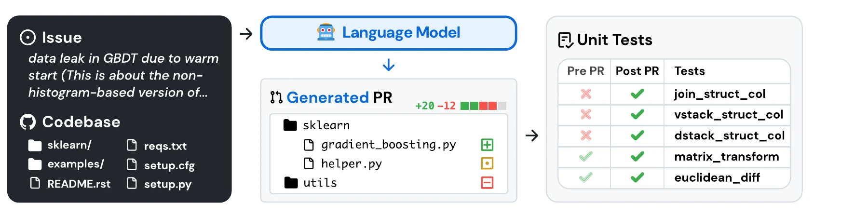Click the Unit Tests heading
The width and height of the screenshot is (868, 217).
pos(614,40)
